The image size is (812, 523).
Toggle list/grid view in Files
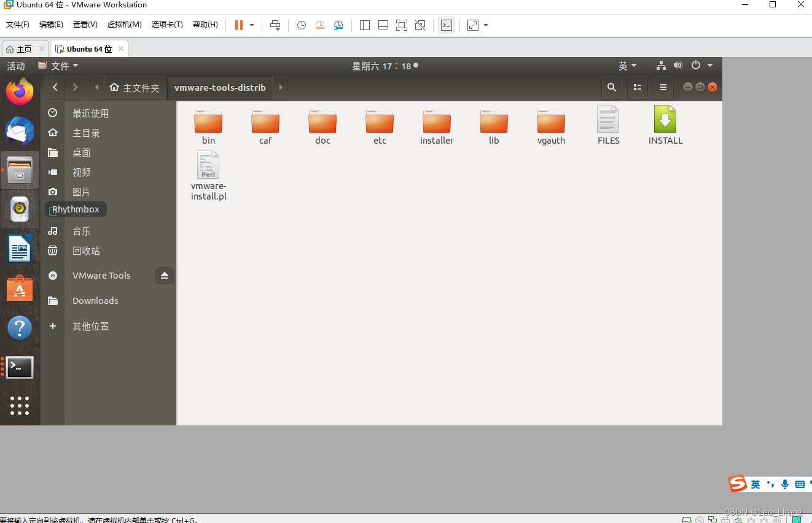pos(638,88)
